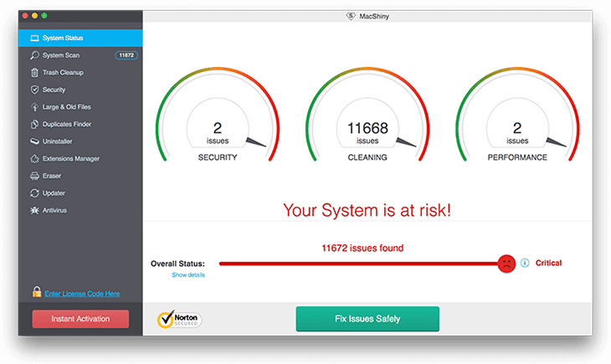Click the Eraser icon in sidebar
Screen dimensions: 611x364
[x=34, y=176]
